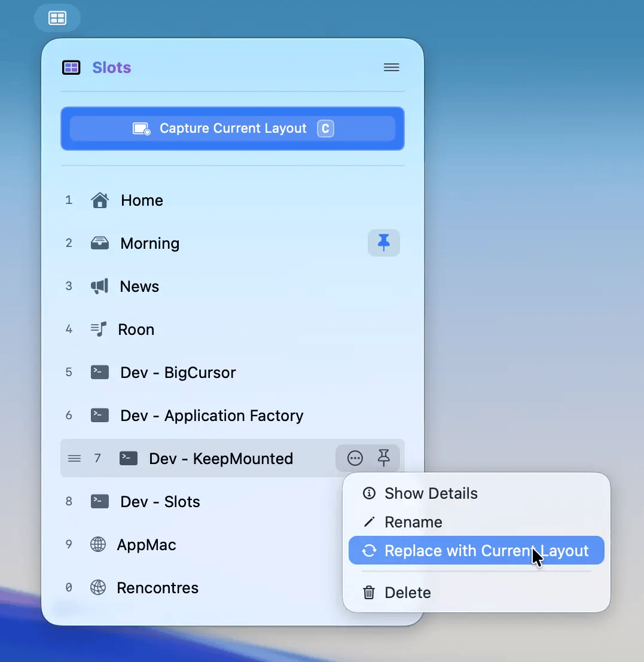644x662 pixels.
Task: Click the Dev - KeepMounted label
Action: [x=221, y=459]
